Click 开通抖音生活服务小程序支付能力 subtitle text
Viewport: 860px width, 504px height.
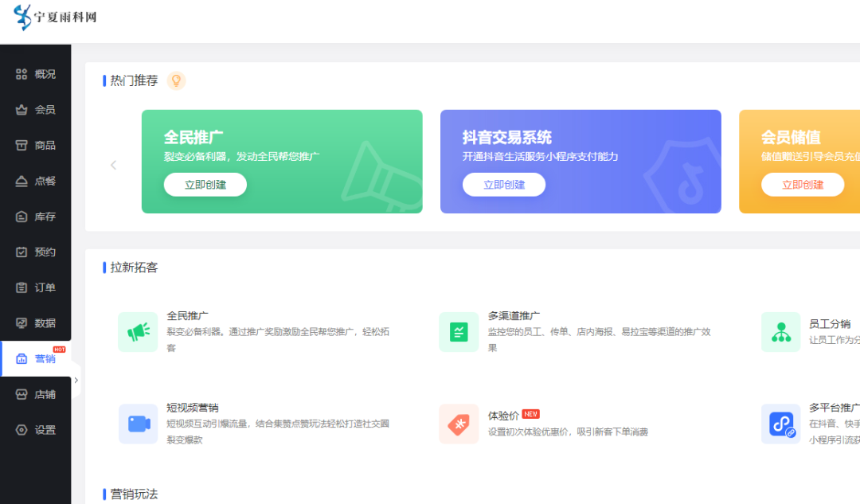540,157
